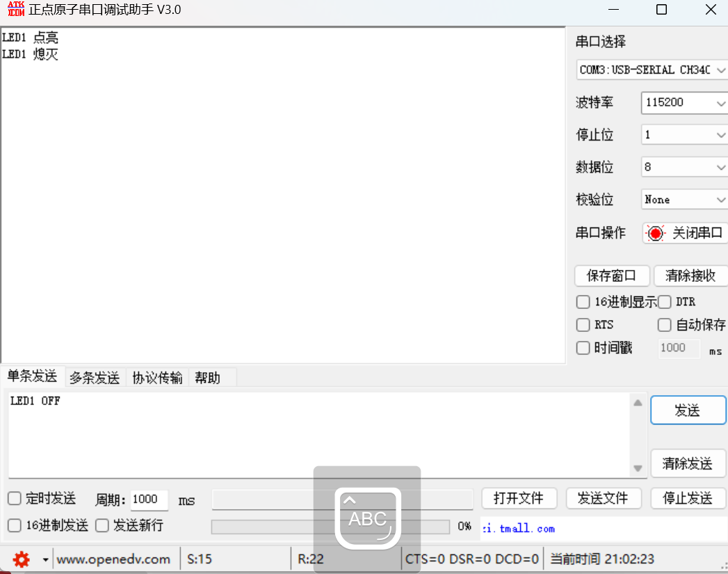Screen dimensions: 728x574
Task: Switch to the 多条发送 tab
Action: [95, 378]
